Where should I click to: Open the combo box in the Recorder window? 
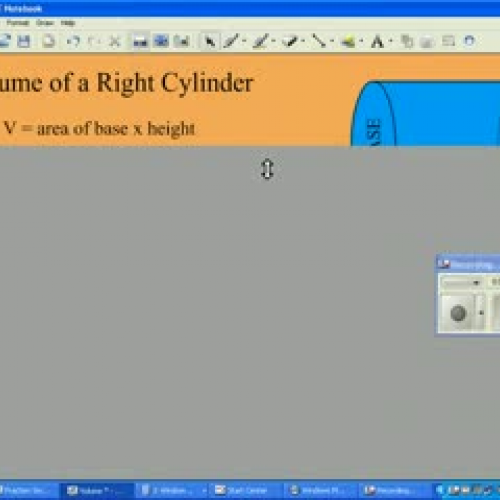(462, 283)
